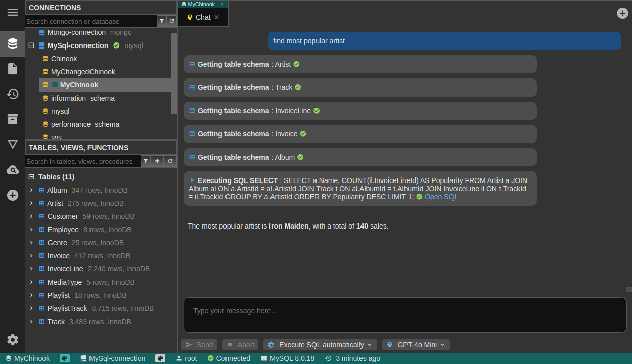
Task: Open the files sidebar icon
Action: (13, 69)
